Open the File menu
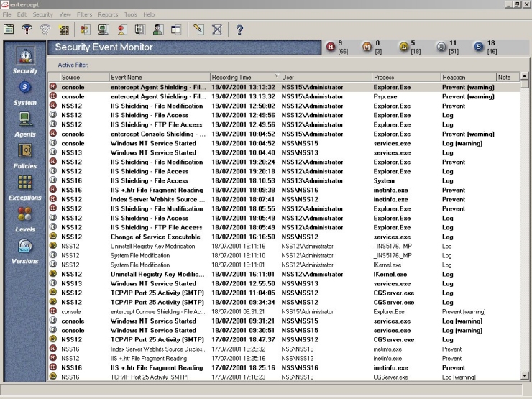The height and width of the screenshot is (399, 532). click(6, 14)
